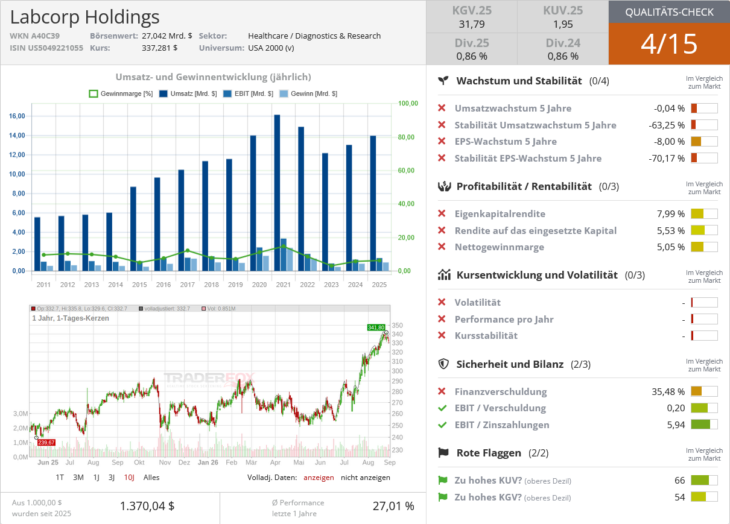
Task: Click red X beside Stabilität EPS-Wachstum 5 Jahre
Action: 442,158
